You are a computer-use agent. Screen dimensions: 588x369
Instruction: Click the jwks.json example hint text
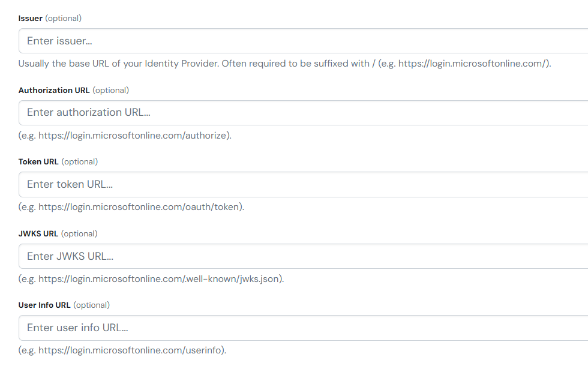(151, 279)
